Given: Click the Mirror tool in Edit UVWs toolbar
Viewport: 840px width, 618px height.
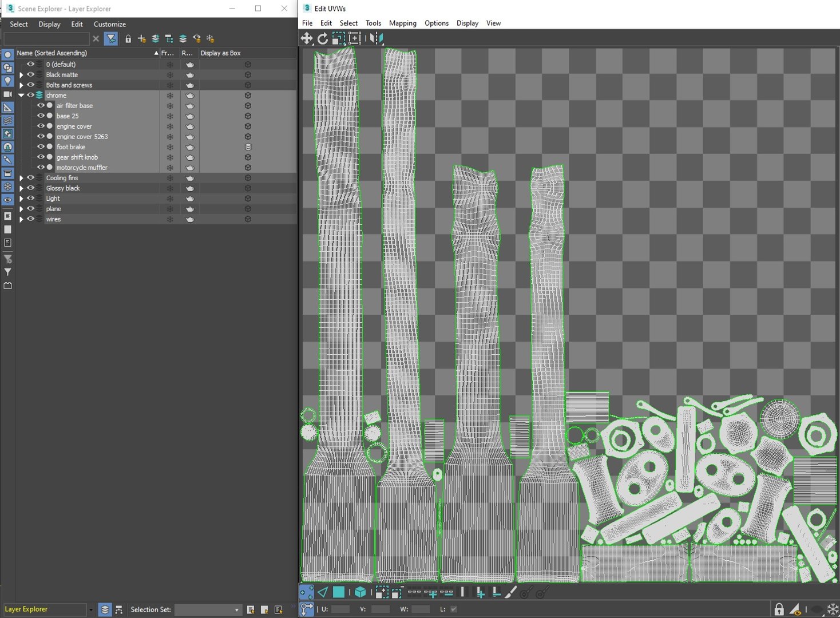Looking at the screenshot, I should point(376,38).
